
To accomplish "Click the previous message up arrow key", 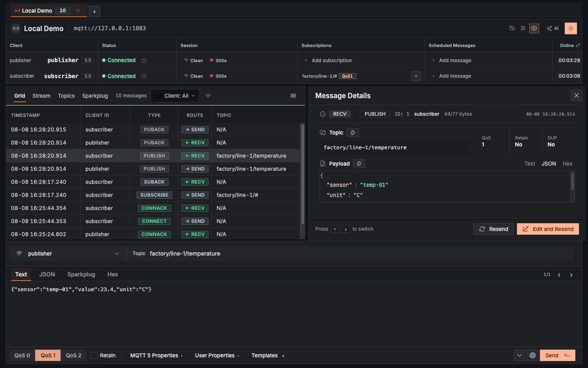I will tap(335, 229).
